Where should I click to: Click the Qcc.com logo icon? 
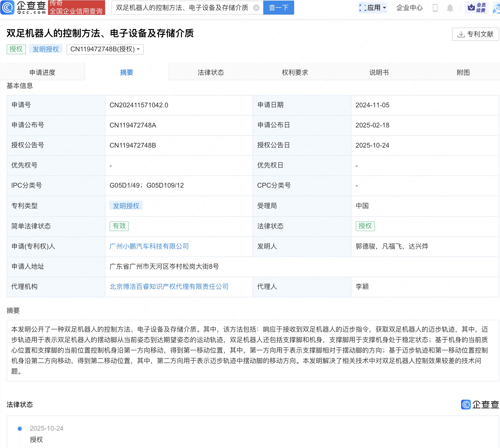coord(7,7)
